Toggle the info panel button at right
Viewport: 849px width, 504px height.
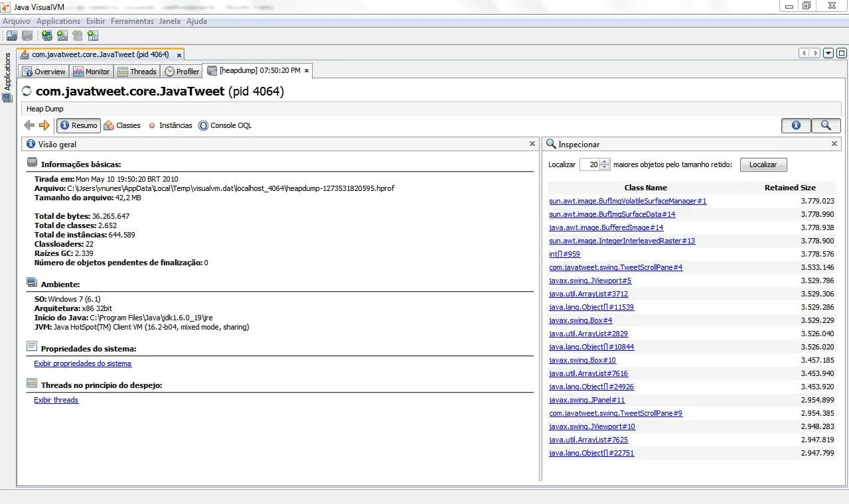coord(796,125)
